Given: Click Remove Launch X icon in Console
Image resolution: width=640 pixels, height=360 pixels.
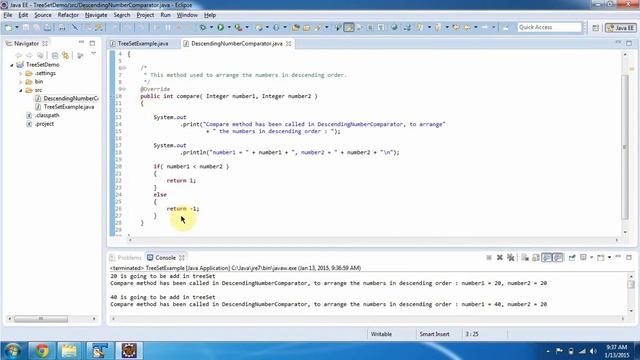Looking at the screenshot, I should 500,258.
